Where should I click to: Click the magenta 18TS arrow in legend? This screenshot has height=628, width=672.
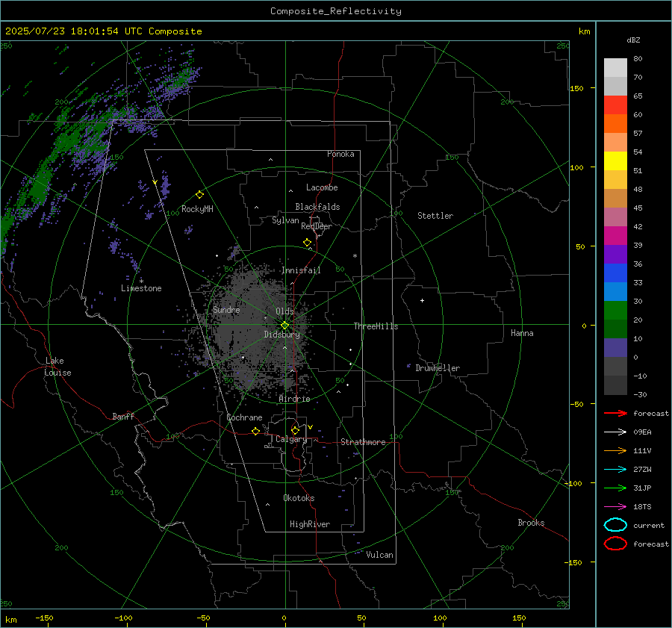pyautogui.click(x=615, y=507)
